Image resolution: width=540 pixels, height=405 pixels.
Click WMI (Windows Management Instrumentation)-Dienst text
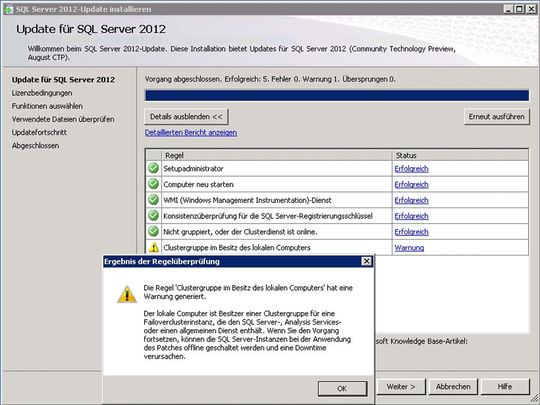(x=247, y=200)
